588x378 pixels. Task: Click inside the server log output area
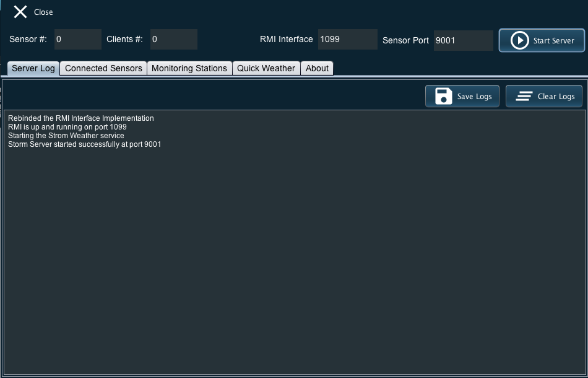click(294, 248)
